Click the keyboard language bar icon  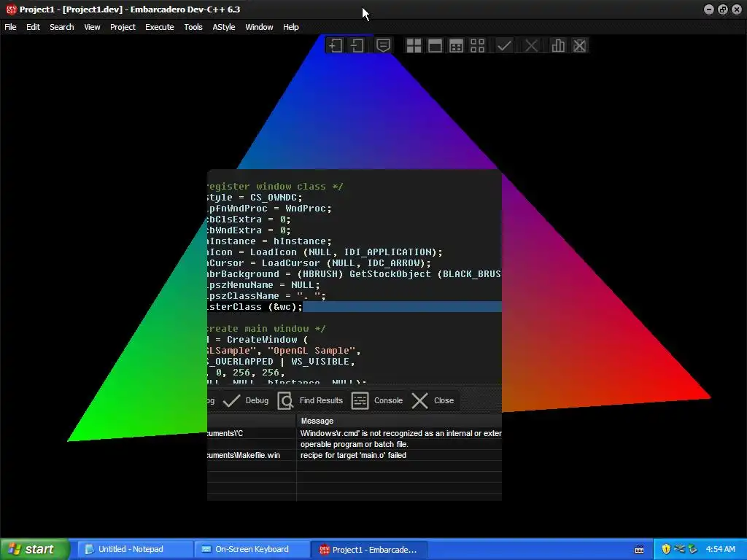tap(639, 550)
